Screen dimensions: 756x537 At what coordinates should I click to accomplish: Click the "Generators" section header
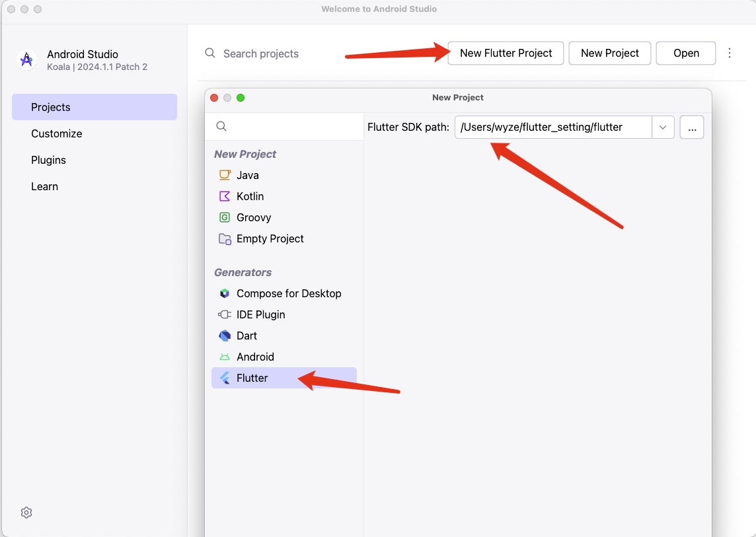[243, 272]
